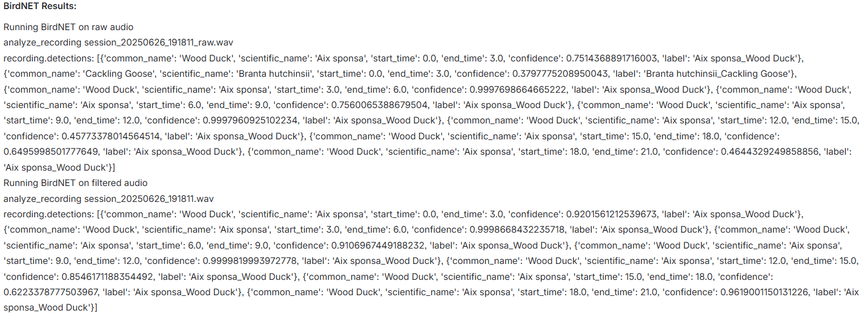Click the "Running BirdNET on filtered audio" line
This screenshot has width=868, height=314.
click(75, 183)
